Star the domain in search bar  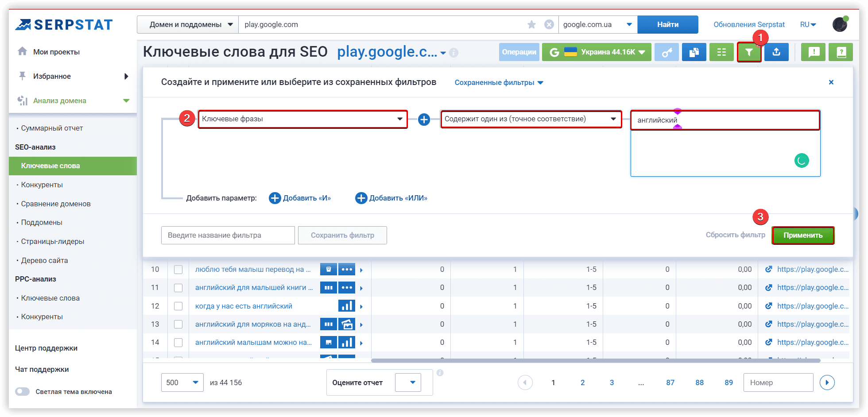tap(532, 25)
